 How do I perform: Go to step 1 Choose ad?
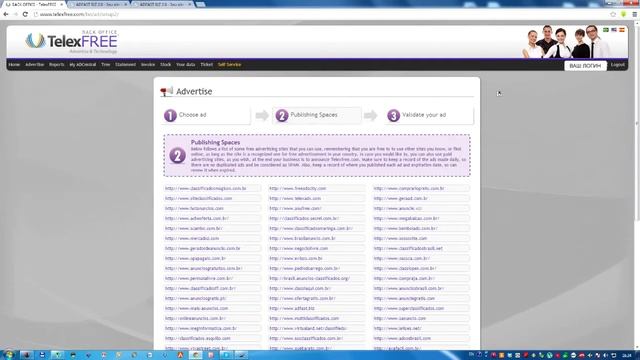pyautogui.click(x=206, y=116)
